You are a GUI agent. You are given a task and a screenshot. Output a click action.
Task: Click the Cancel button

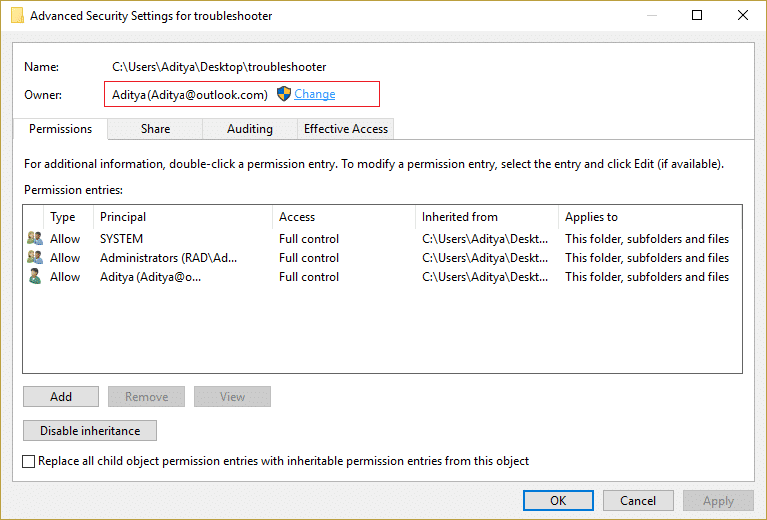[638, 500]
